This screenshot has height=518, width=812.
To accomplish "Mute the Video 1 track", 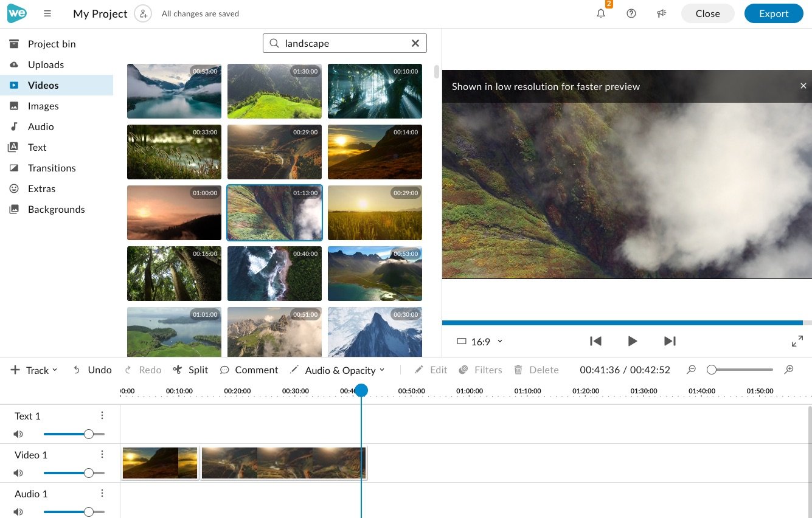I will point(18,473).
